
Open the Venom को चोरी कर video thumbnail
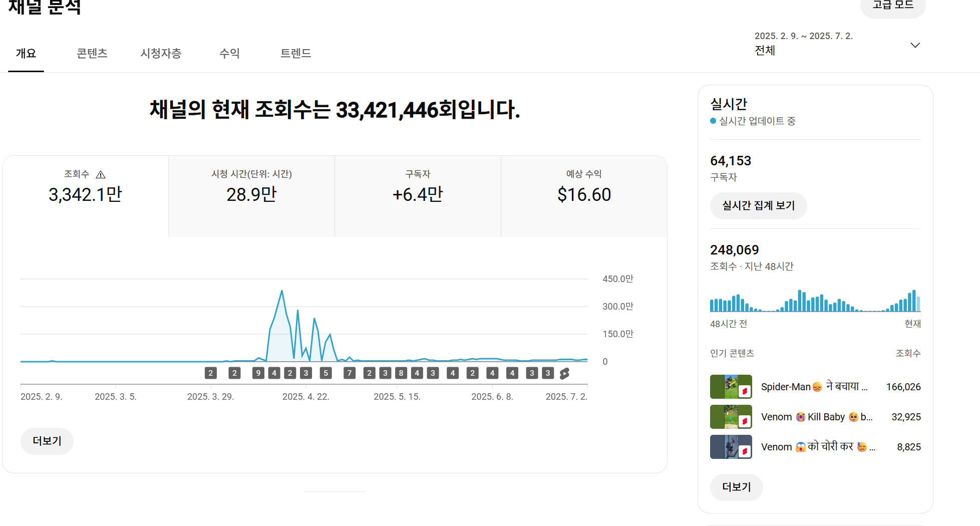(731, 447)
